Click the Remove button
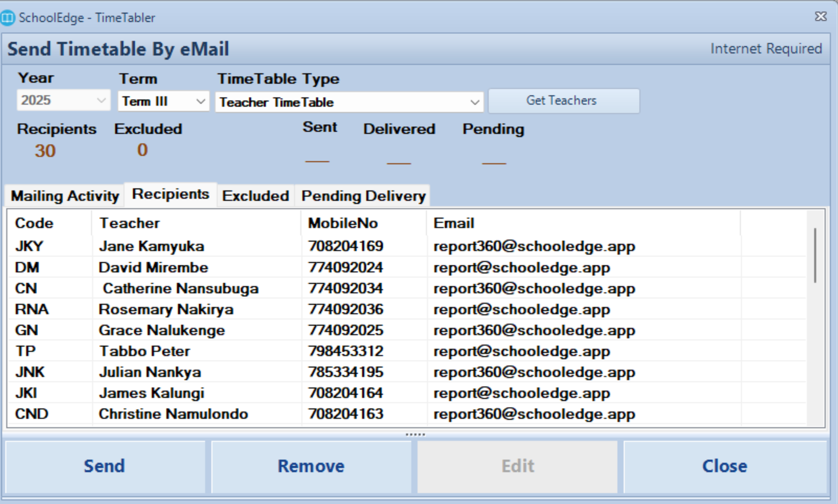This screenshot has height=504, width=838. pos(311,466)
